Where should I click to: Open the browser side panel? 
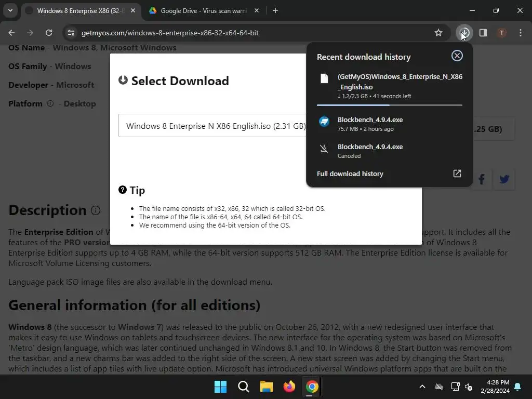pyautogui.click(x=483, y=33)
